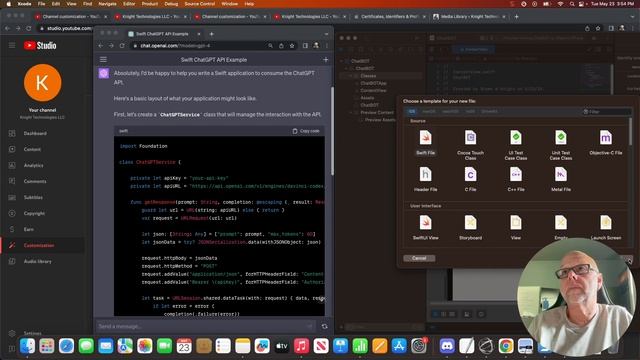Image resolution: width=640 pixels, height=360 pixels.
Task: Cancel the new file template dialog
Action: (419, 258)
